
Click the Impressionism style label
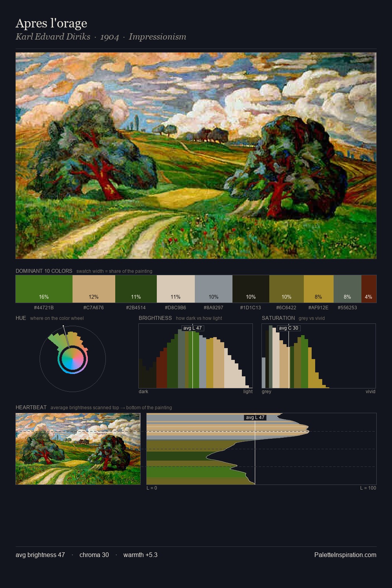[158, 37]
